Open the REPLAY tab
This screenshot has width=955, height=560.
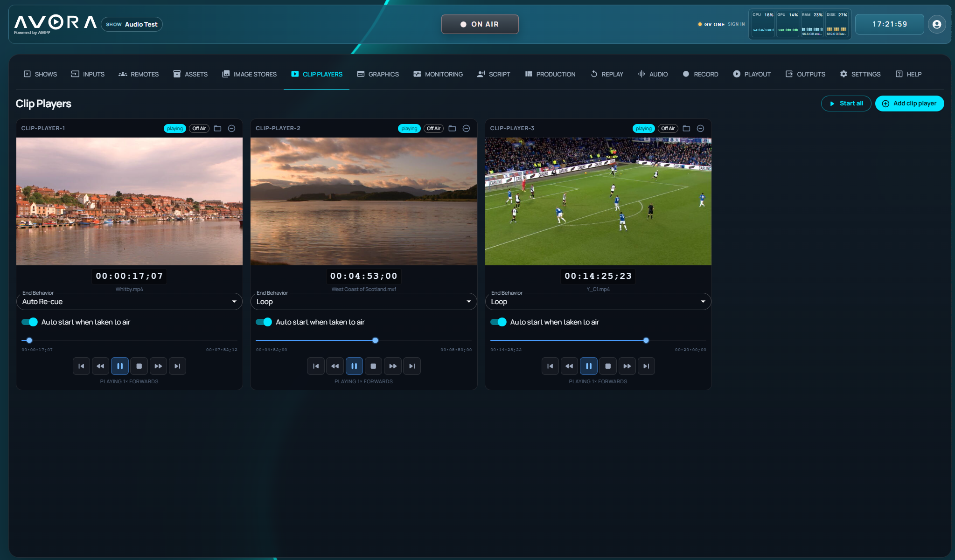coord(606,74)
